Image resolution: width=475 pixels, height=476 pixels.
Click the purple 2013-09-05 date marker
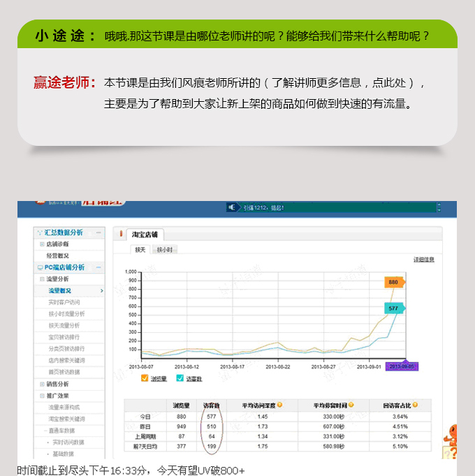402,366
